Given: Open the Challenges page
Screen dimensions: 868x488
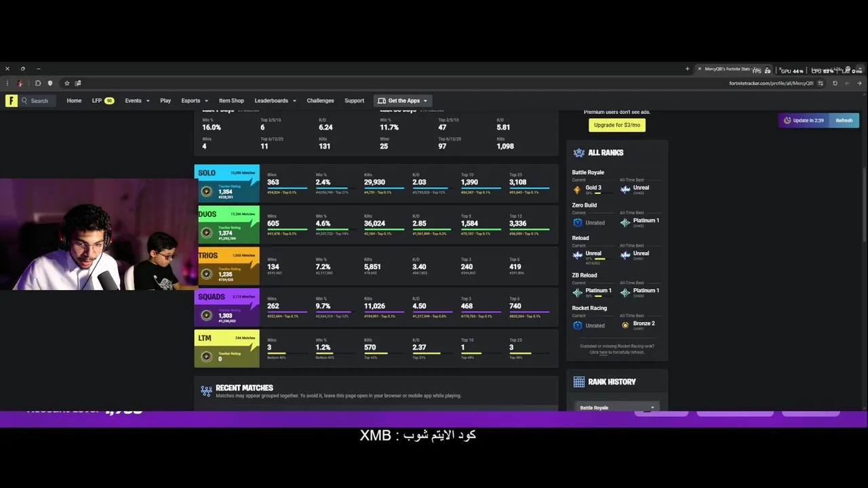Looking at the screenshot, I should [320, 100].
